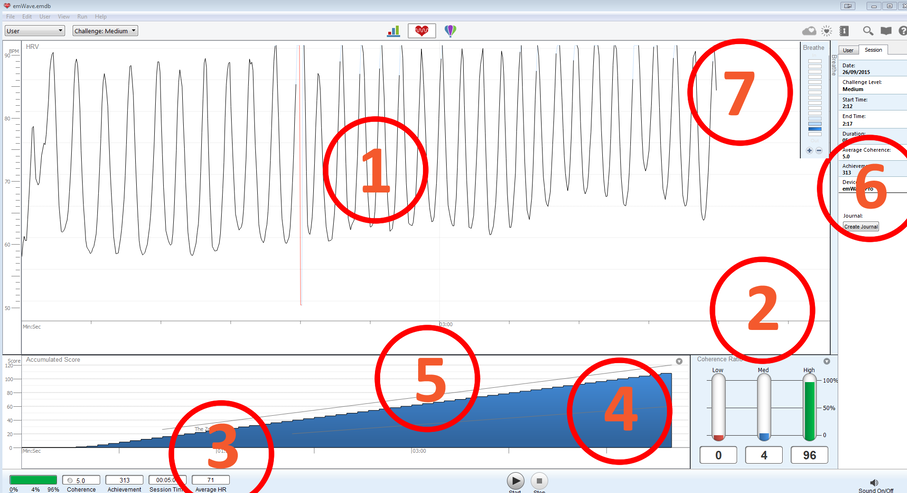
Task: Click the Create Journal button
Action: point(860,227)
